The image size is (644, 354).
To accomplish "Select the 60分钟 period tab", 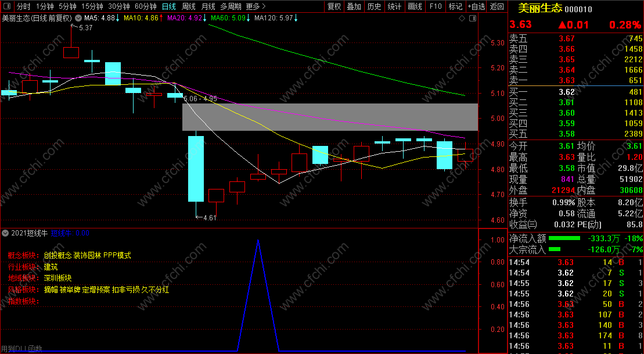I will click(x=146, y=6).
